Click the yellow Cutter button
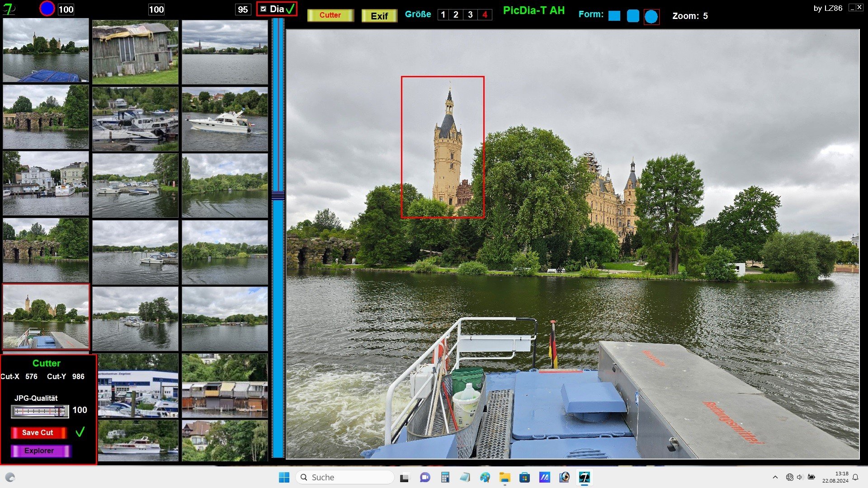Image resolution: width=868 pixels, height=488 pixels. tap(330, 15)
